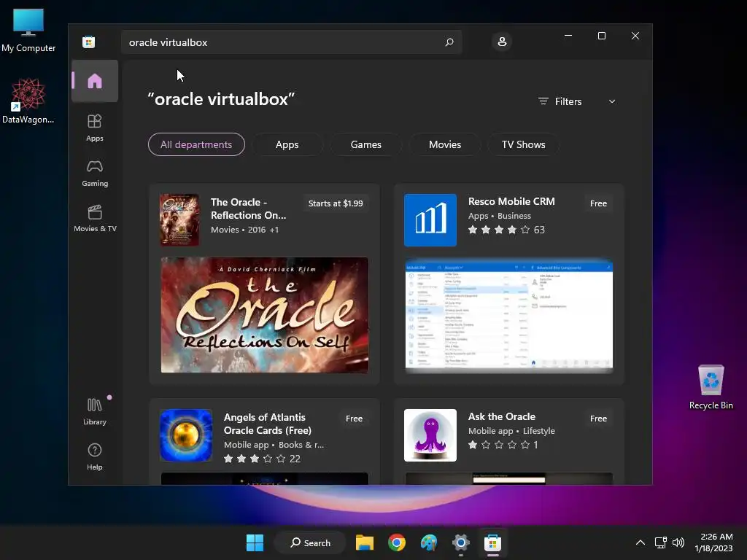Click Movies • 2016 +1 text
The height and width of the screenshot is (560, 747).
coord(244,230)
